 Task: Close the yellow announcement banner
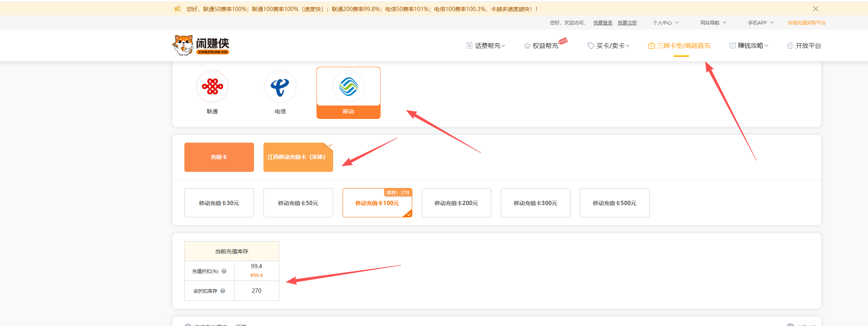tap(815, 9)
